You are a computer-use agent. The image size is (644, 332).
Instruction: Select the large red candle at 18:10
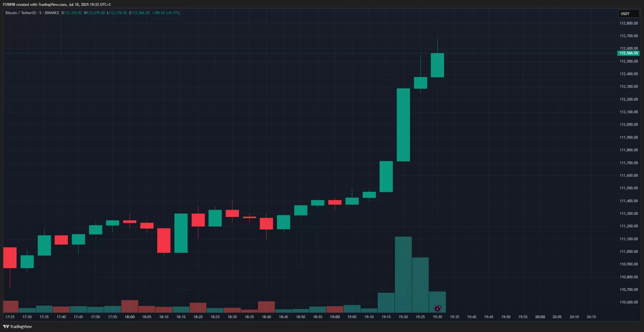pos(164,240)
